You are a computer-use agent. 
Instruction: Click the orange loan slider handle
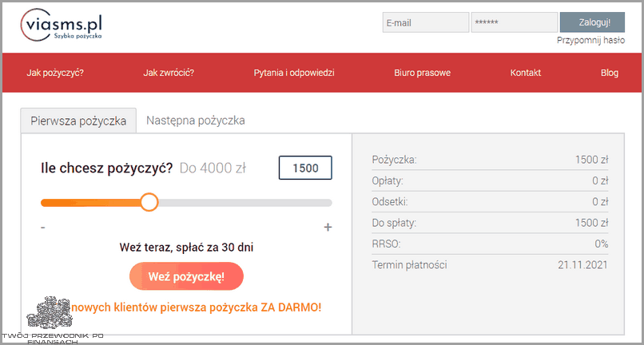(149, 203)
